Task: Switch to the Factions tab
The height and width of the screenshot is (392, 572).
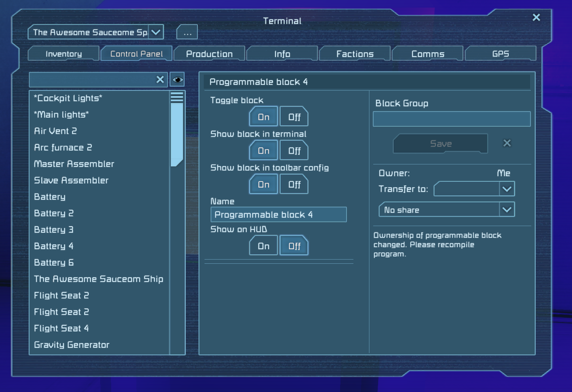Action: [x=355, y=54]
